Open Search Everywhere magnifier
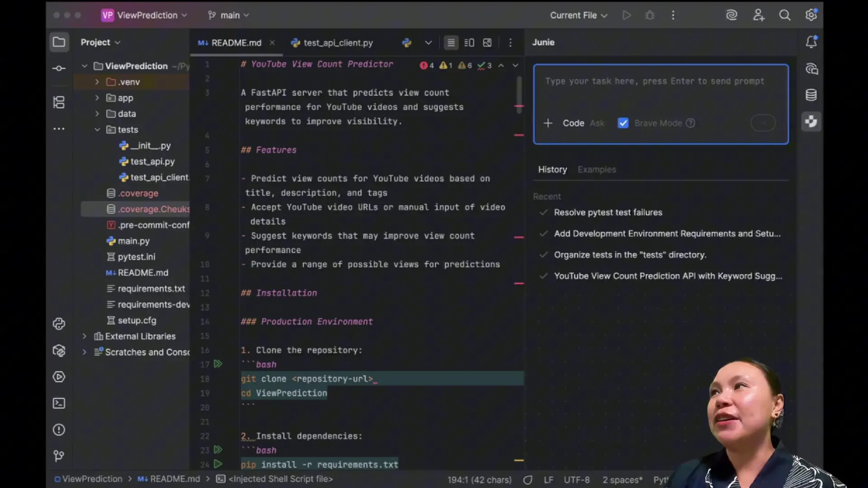Screen dimensions: 868x488 pyautogui.click(x=785, y=15)
